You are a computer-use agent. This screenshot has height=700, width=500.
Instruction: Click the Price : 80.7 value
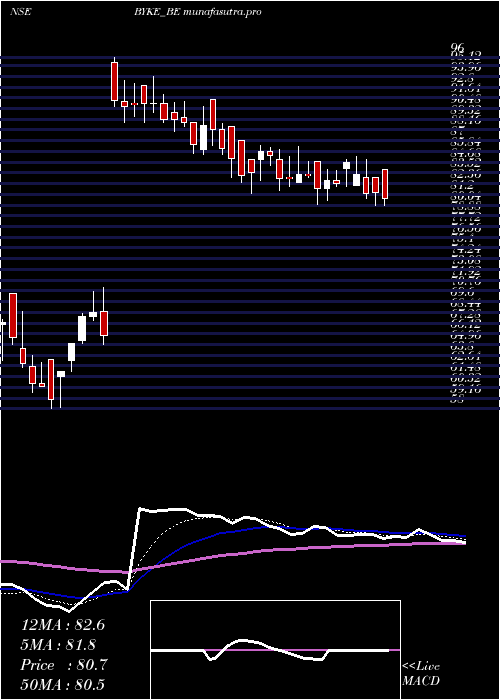coord(63,665)
